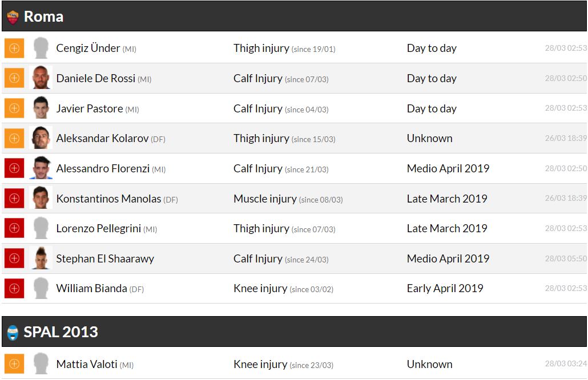Image resolution: width=588 pixels, height=380 pixels.
Task: Click red injury icon beside William Bianda
Action: pos(14,289)
